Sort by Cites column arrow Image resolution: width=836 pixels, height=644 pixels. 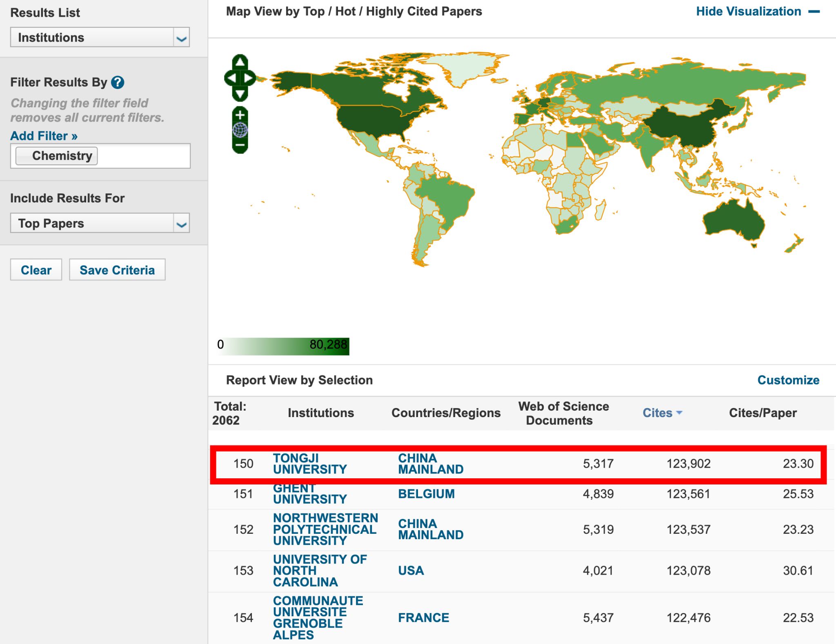679,413
